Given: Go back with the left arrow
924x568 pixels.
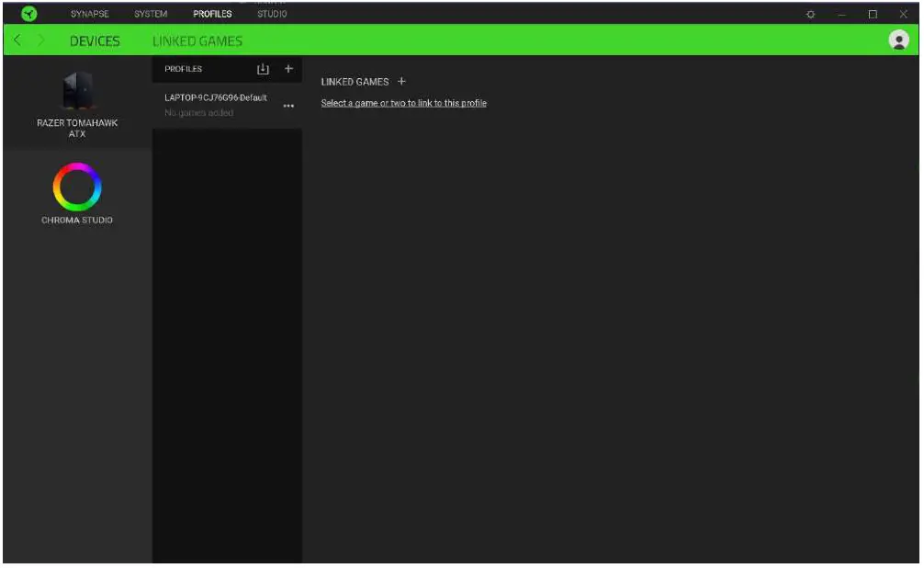Looking at the screenshot, I should click(x=17, y=40).
